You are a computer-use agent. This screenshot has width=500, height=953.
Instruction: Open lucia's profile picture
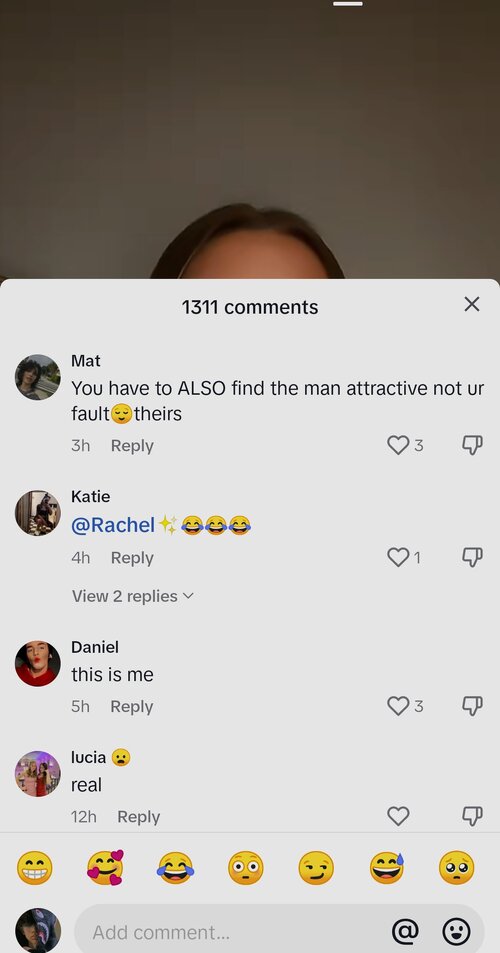pyautogui.click(x=38, y=773)
